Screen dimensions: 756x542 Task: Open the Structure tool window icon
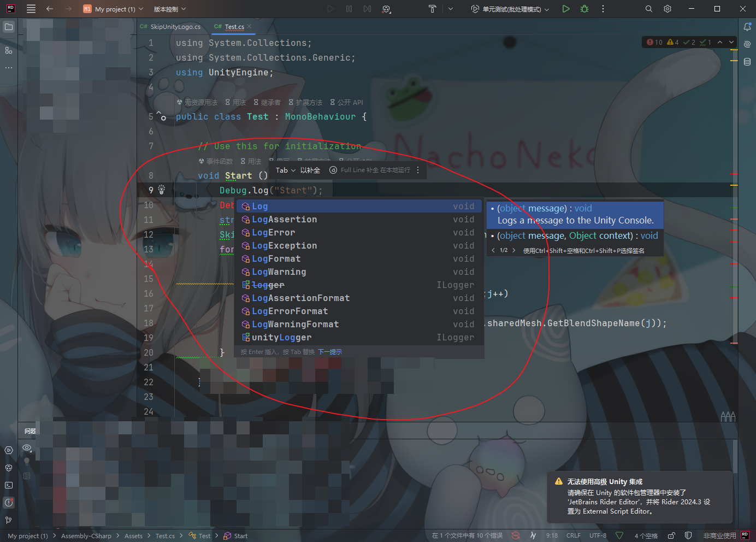point(9,50)
